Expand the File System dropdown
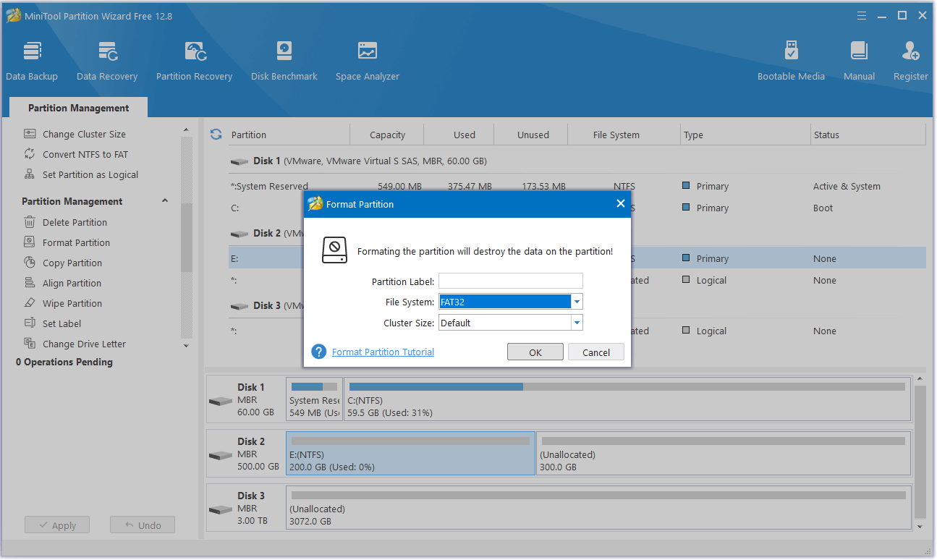 click(577, 302)
